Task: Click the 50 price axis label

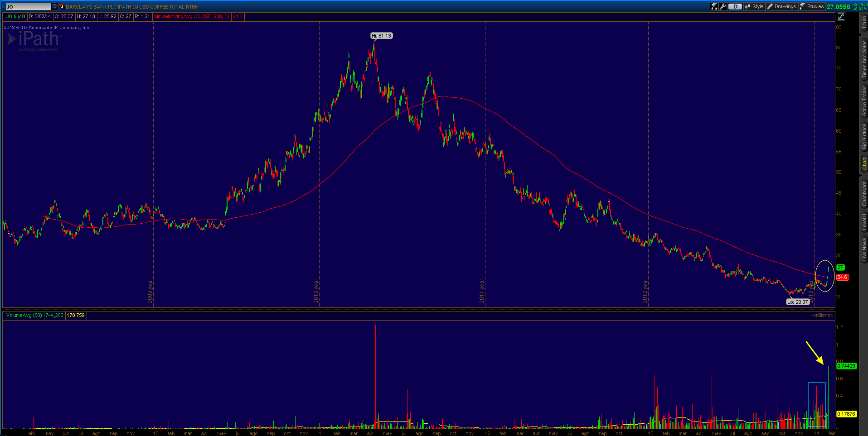Action: click(x=839, y=172)
